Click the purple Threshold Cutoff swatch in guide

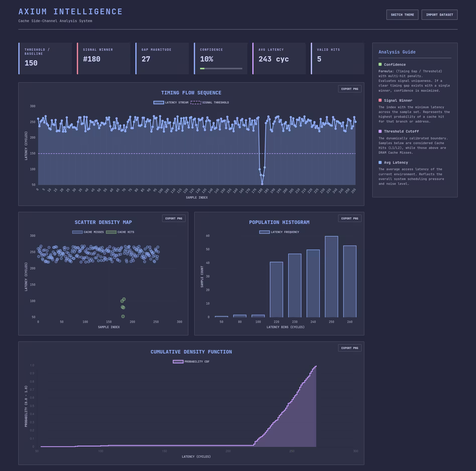(380, 131)
